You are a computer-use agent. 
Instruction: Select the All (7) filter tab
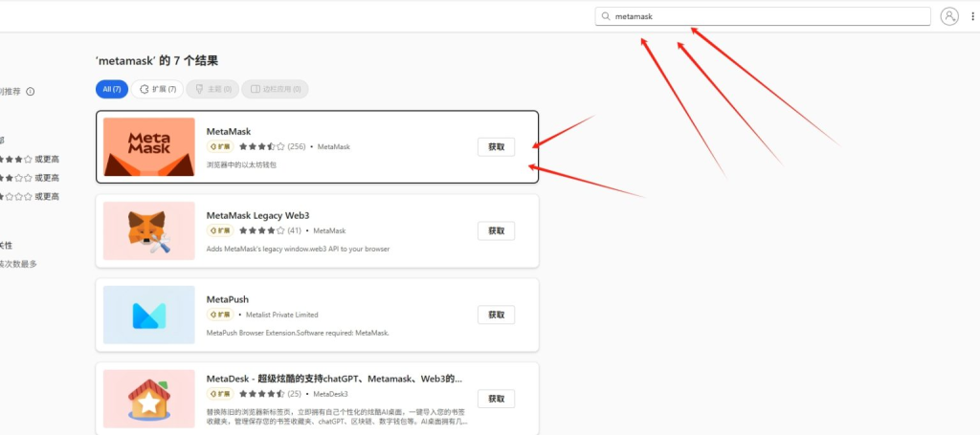click(x=112, y=89)
